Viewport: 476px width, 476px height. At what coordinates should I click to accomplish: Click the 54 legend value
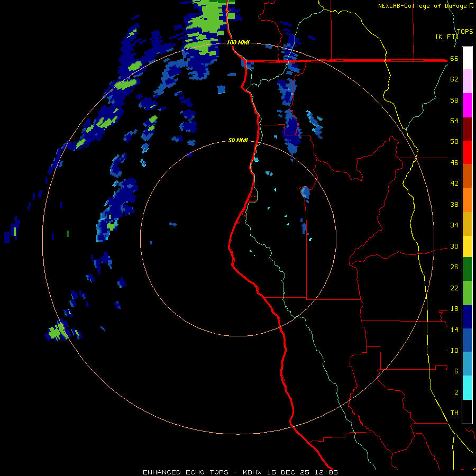454,121
